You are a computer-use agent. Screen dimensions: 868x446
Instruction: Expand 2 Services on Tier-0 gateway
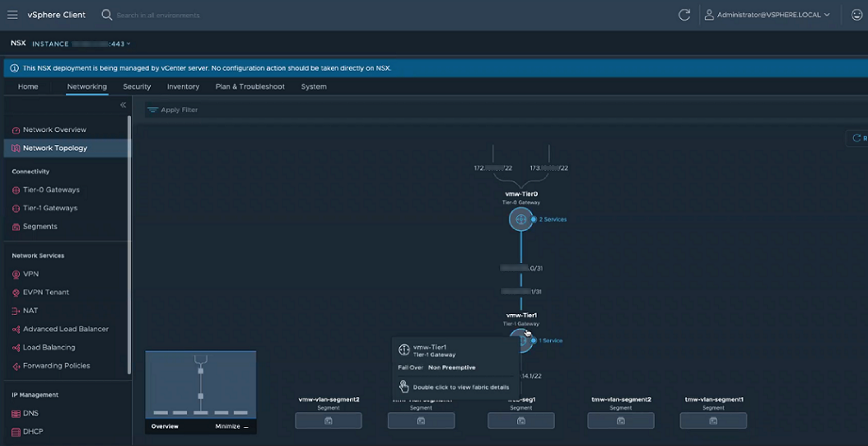[553, 219]
